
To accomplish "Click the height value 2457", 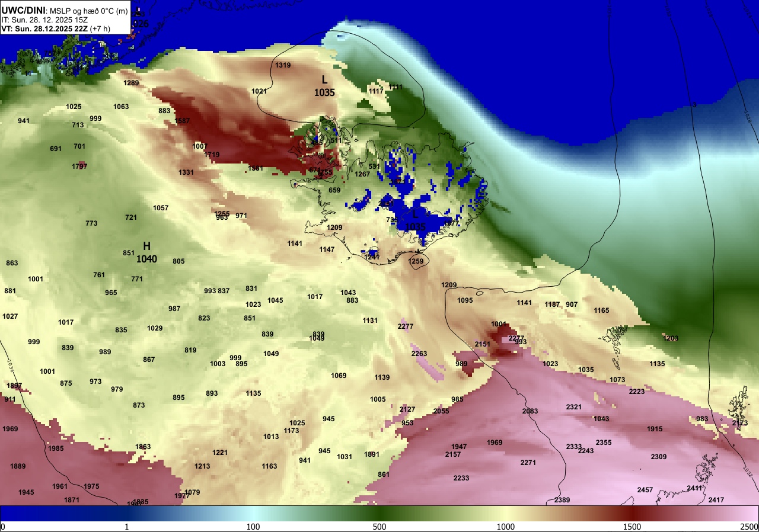I will 645,490.
